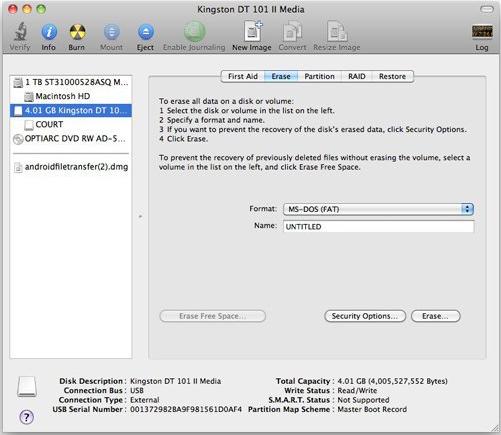Screen dimensions: 501x435
Task: Click the USB Serial Number value
Action: (186, 409)
